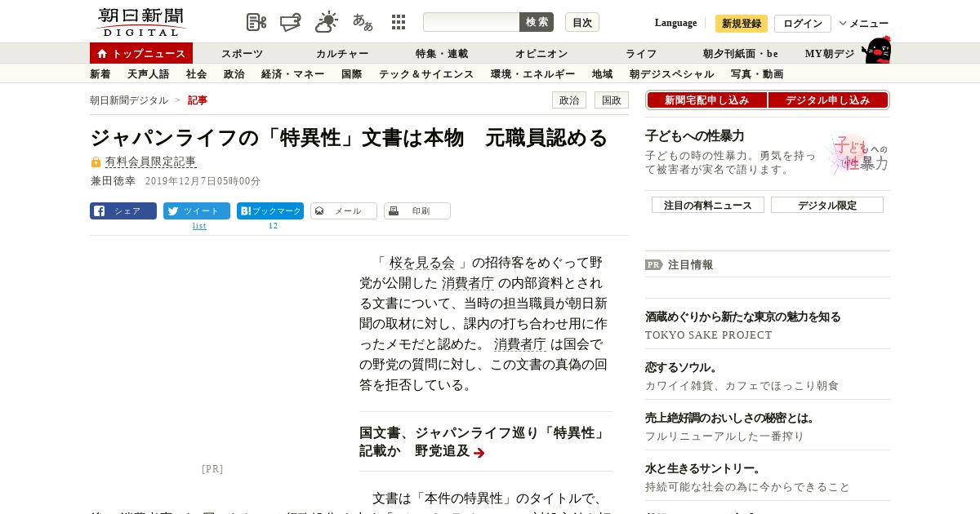Open the grid apps icon
Screen dimensions: 980x514
tap(399, 22)
